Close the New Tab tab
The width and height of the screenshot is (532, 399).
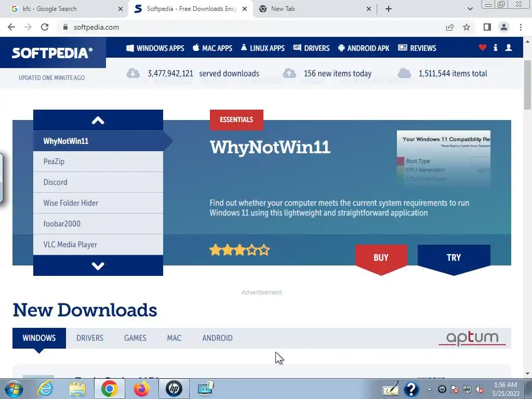tap(369, 9)
